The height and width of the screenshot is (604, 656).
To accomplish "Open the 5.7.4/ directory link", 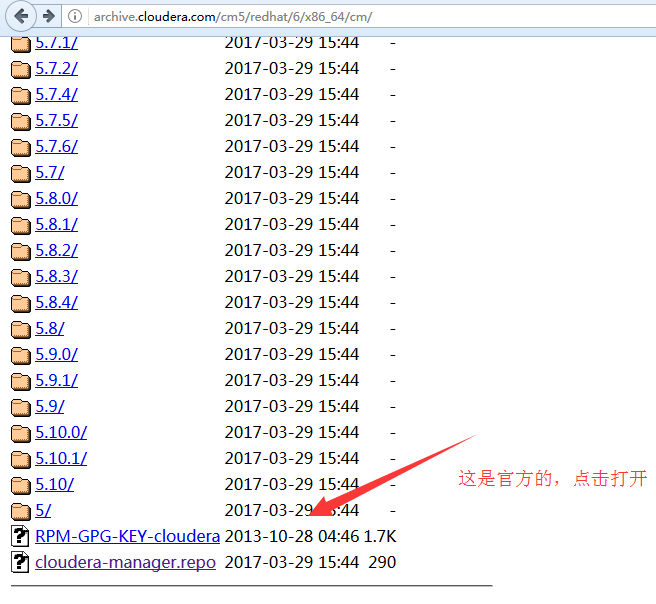I will tap(56, 94).
